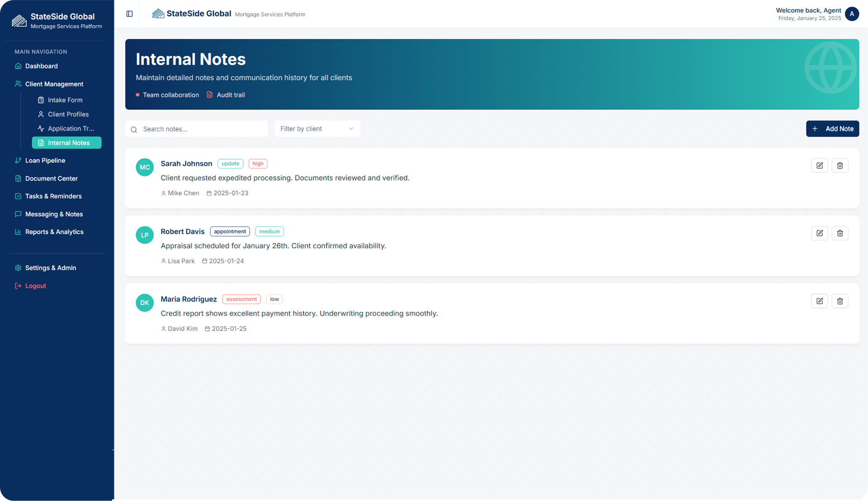Delete Robert Davis's note

pos(840,233)
